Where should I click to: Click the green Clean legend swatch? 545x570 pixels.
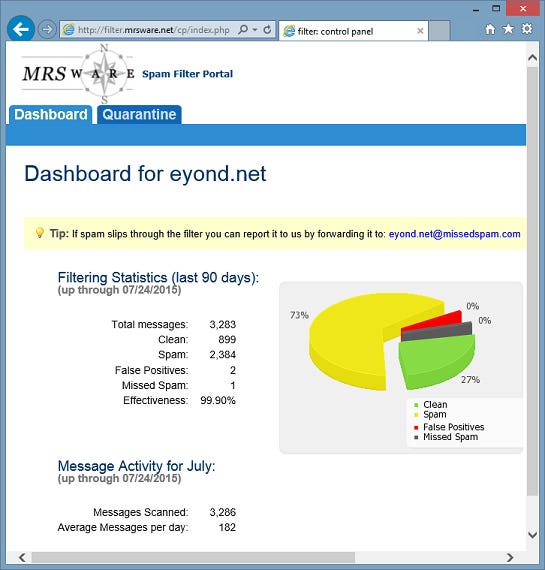[416, 405]
